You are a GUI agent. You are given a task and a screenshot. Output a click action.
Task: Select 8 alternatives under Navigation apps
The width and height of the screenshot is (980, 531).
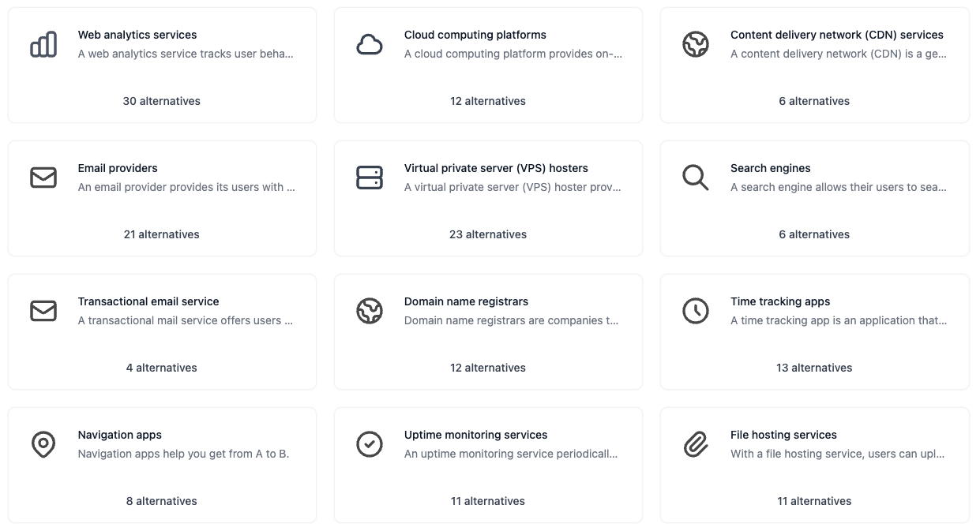coord(162,501)
